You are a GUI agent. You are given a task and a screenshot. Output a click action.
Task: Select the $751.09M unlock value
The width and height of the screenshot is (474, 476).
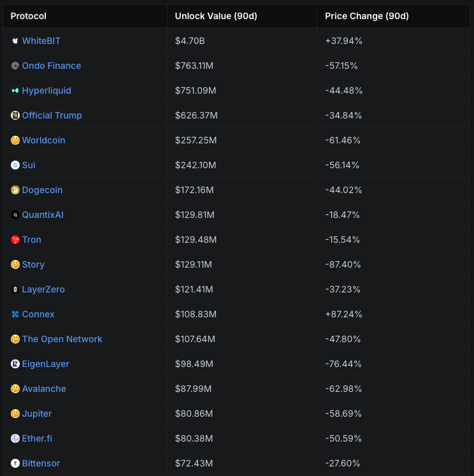click(x=196, y=90)
